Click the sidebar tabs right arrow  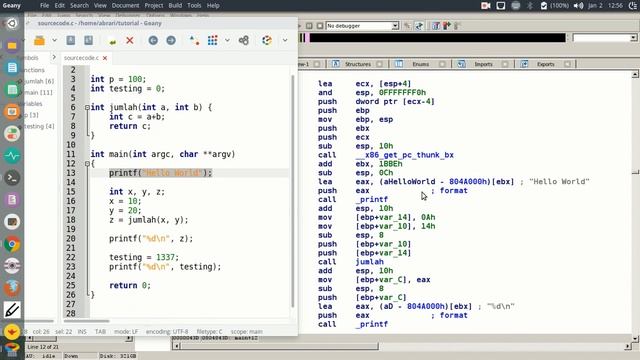(x=53, y=58)
